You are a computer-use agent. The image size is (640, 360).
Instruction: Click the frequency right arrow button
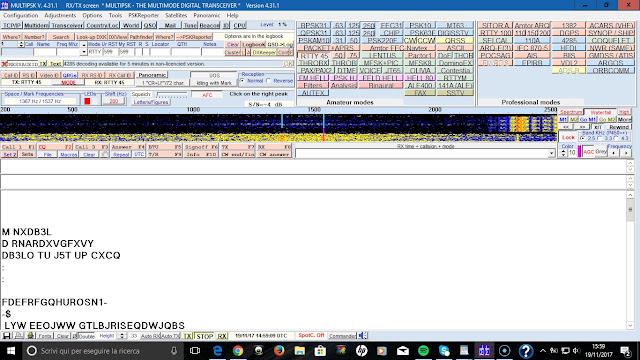[626, 153]
